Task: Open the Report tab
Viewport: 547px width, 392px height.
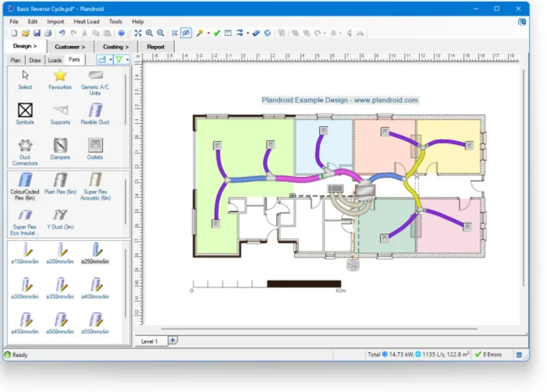Action: pos(156,46)
